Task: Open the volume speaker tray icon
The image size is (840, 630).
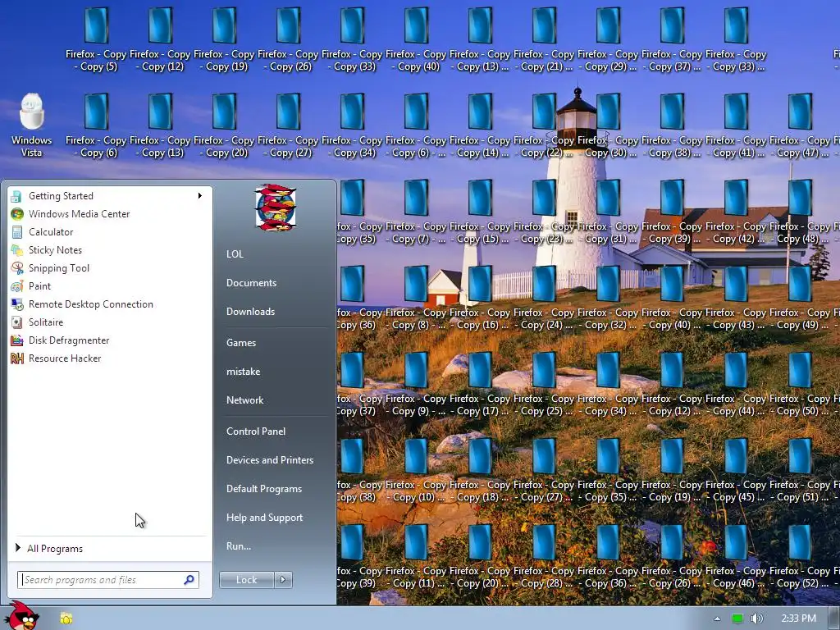Action: click(756, 619)
